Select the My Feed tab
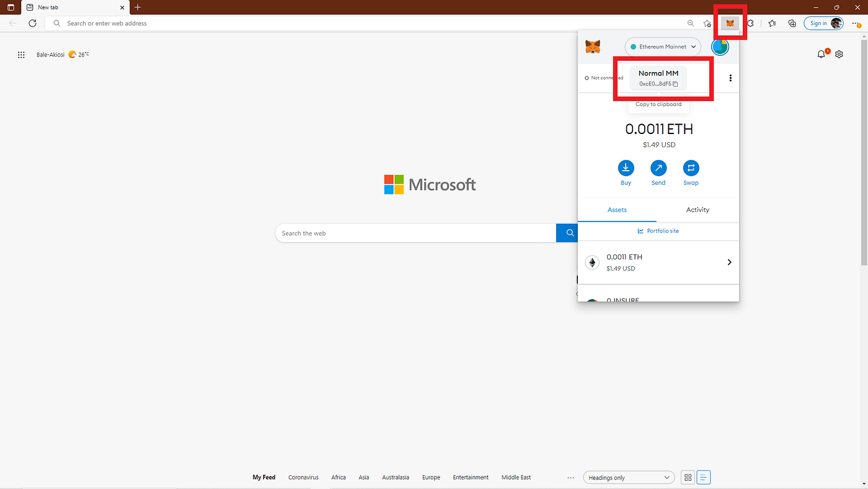The image size is (868, 489). pos(263,477)
